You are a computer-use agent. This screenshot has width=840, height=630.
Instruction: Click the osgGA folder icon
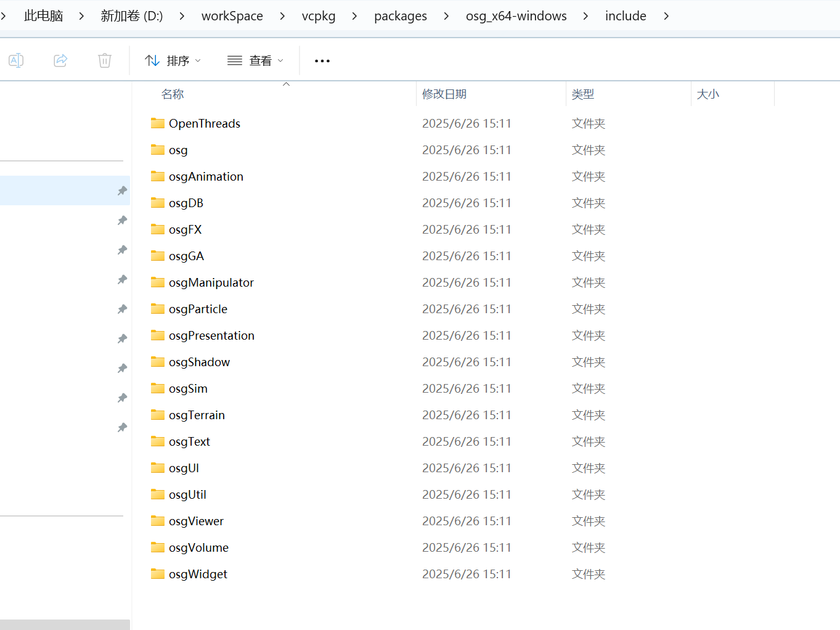(x=158, y=256)
